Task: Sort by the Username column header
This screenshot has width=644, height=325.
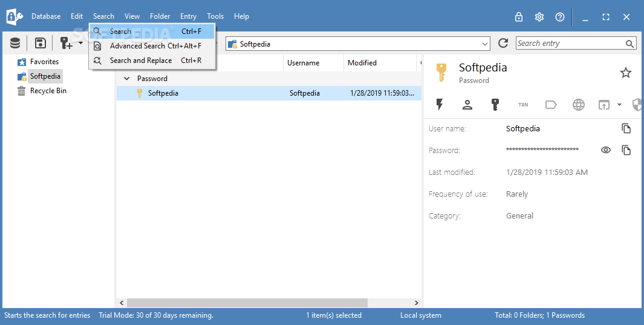Action: [x=313, y=63]
